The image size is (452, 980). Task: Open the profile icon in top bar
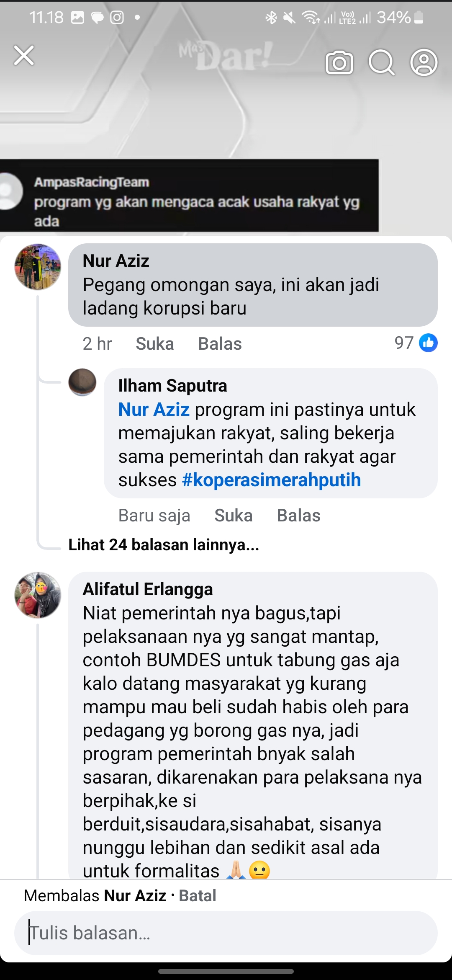424,63
